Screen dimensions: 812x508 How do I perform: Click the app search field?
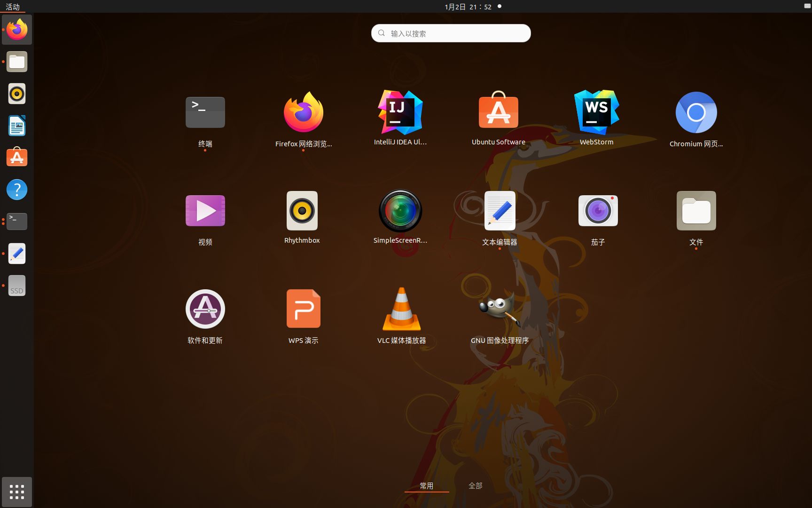click(451, 33)
